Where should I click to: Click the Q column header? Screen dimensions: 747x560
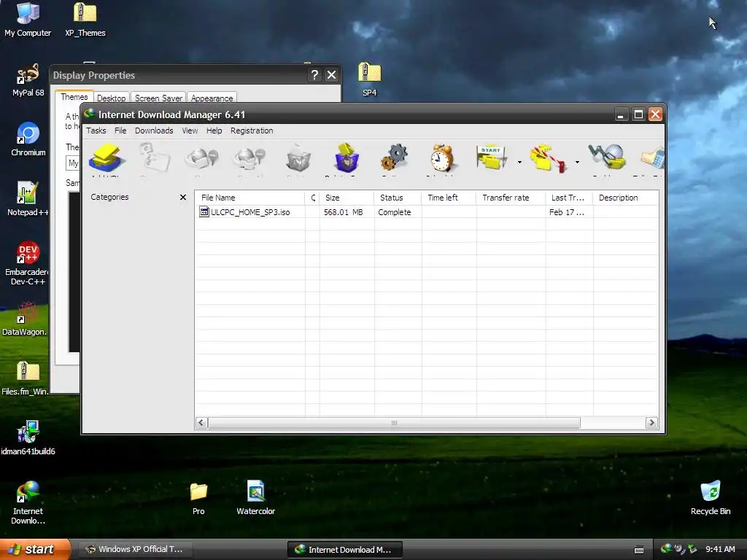point(312,198)
